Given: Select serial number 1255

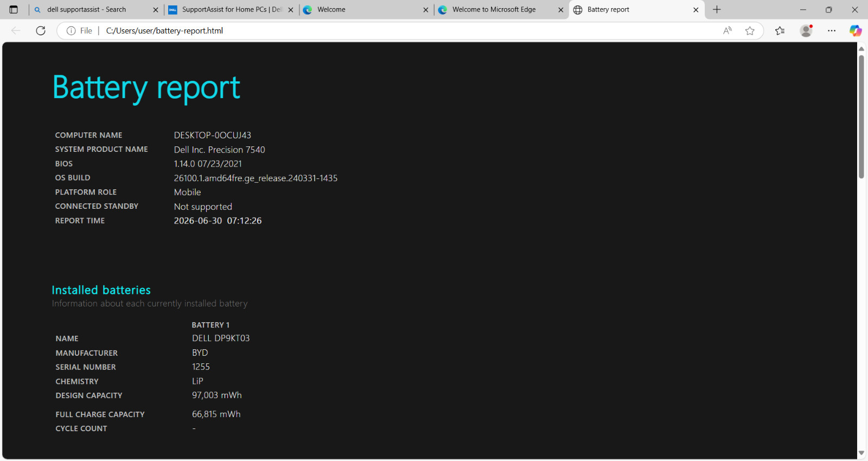Looking at the screenshot, I should point(201,367).
